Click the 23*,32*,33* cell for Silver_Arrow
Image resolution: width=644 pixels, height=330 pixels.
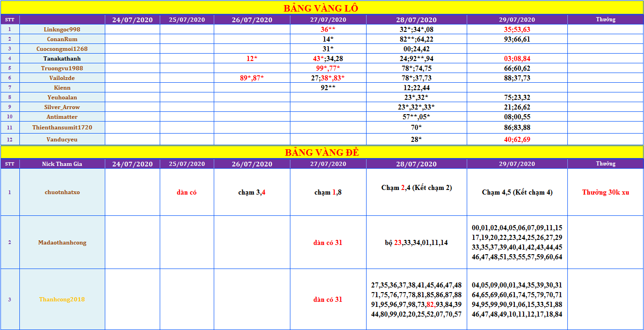(416, 107)
